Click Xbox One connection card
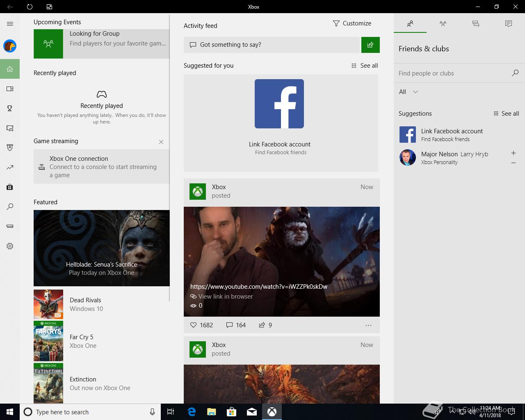Image resolution: width=525 pixels, height=420 pixels. 101,167
